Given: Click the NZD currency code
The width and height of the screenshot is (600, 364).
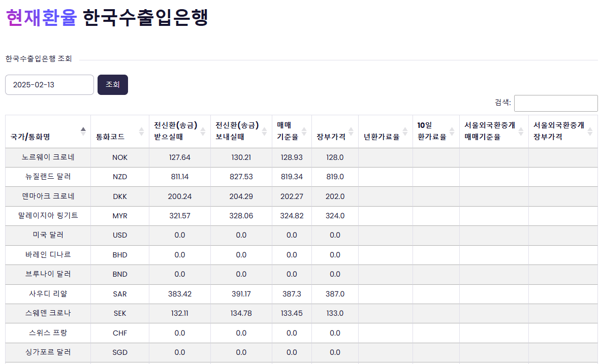Looking at the screenshot, I should pos(120,177).
